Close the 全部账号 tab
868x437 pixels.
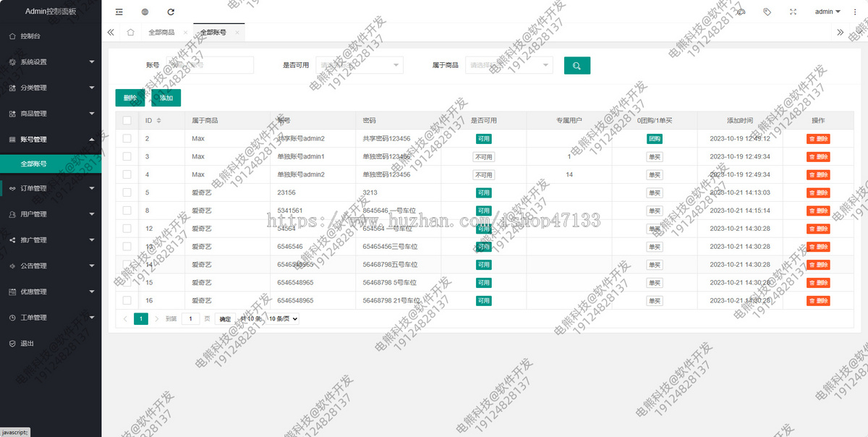(236, 33)
